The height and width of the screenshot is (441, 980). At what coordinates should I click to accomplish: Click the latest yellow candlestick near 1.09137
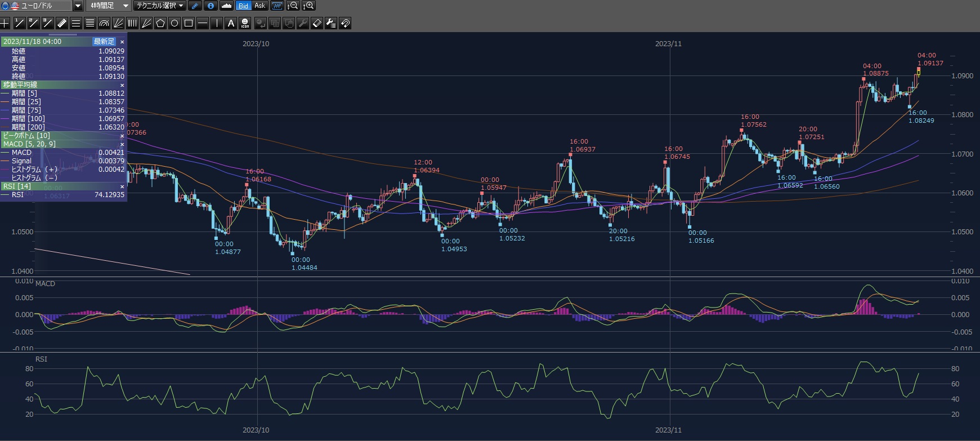(x=919, y=72)
